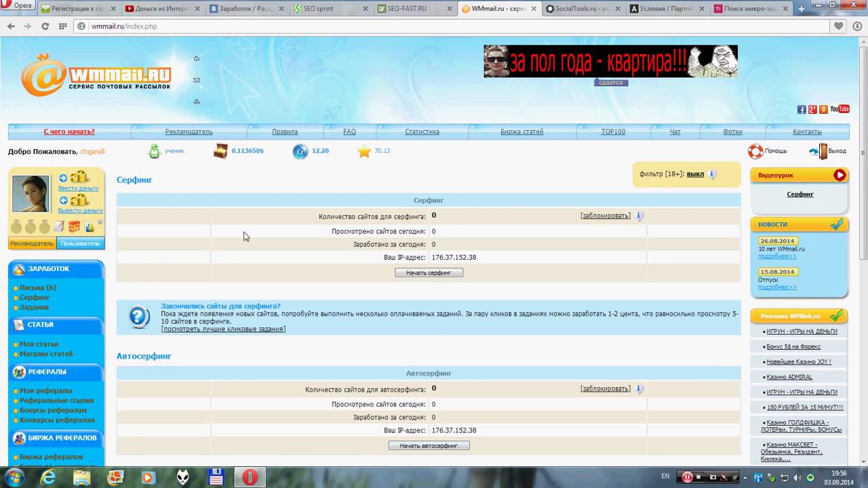Open the Чат menu item
The width and height of the screenshot is (868, 488).
(675, 131)
